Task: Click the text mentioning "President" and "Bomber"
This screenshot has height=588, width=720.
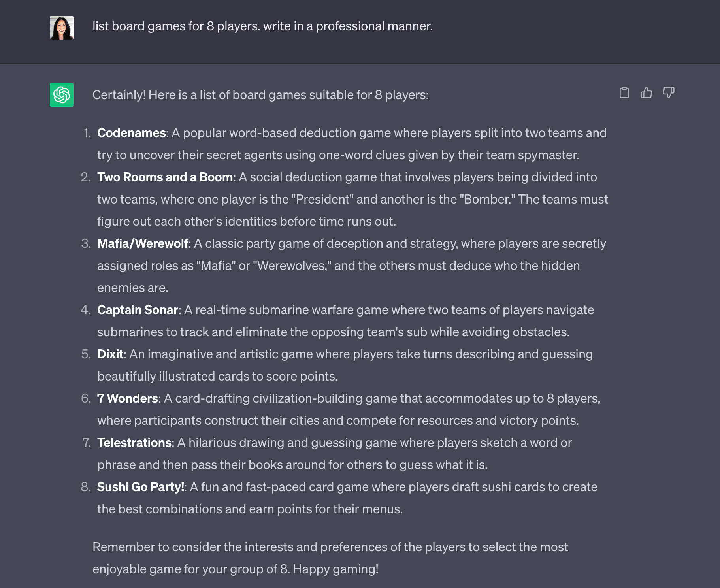Action: point(352,199)
